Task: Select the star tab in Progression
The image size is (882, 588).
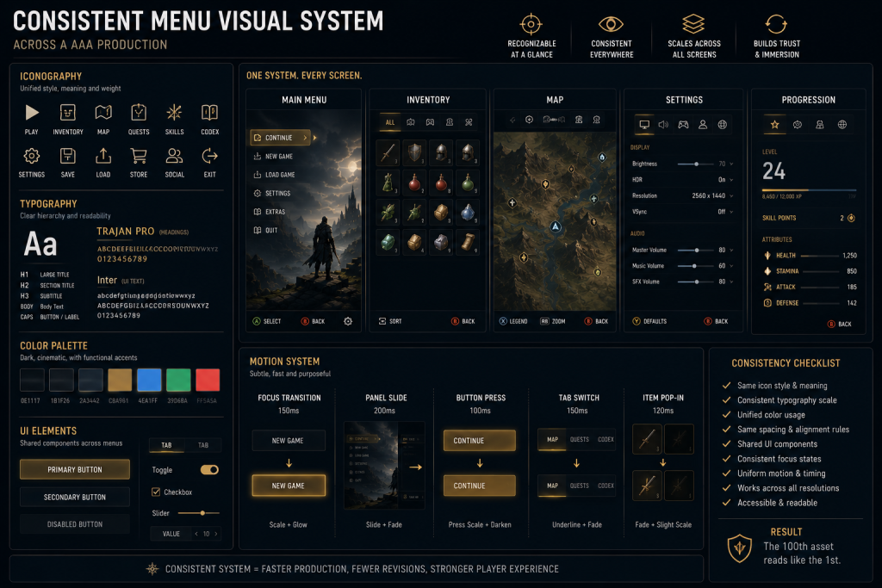Action: (774, 125)
